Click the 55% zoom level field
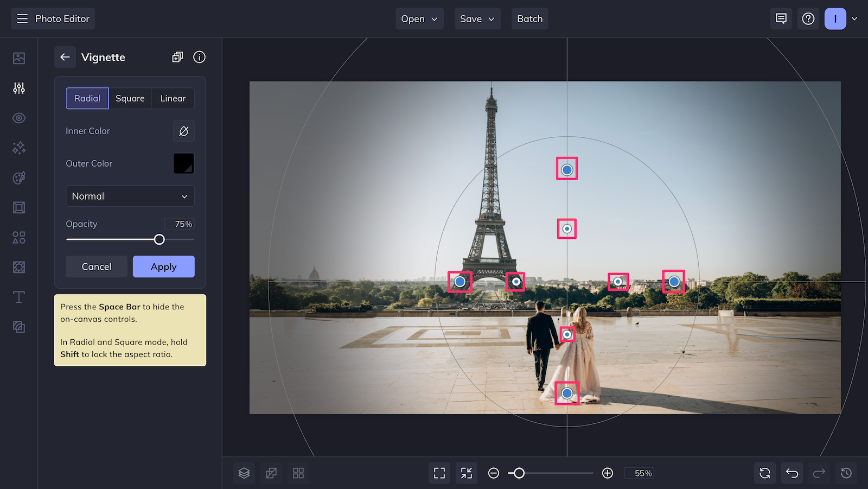 639,473
